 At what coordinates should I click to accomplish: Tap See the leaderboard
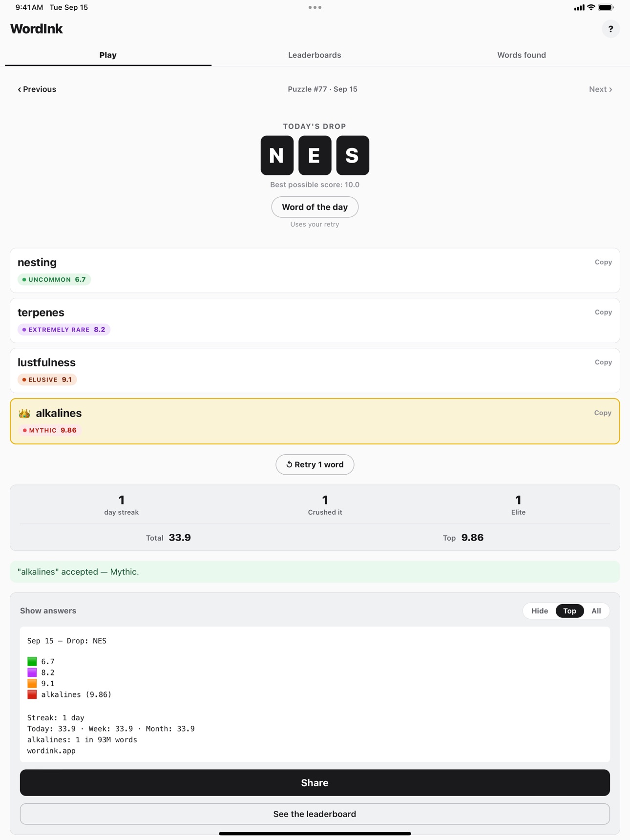click(x=315, y=814)
